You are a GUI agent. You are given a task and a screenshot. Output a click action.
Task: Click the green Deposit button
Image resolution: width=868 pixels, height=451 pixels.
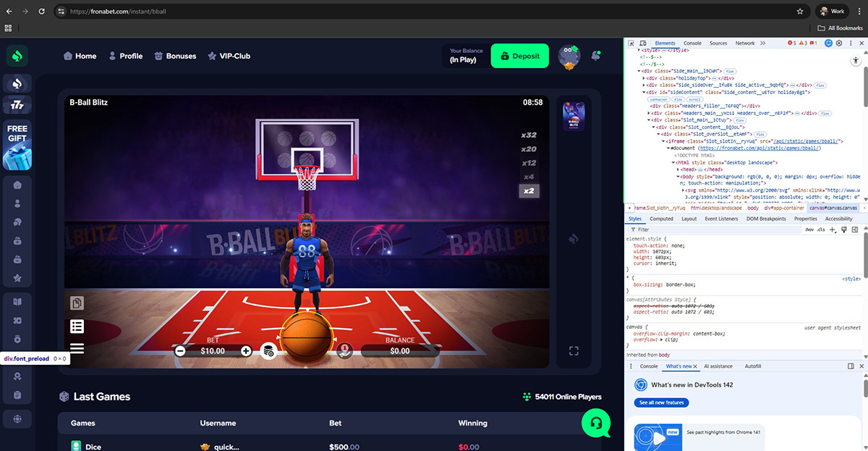point(519,56)
